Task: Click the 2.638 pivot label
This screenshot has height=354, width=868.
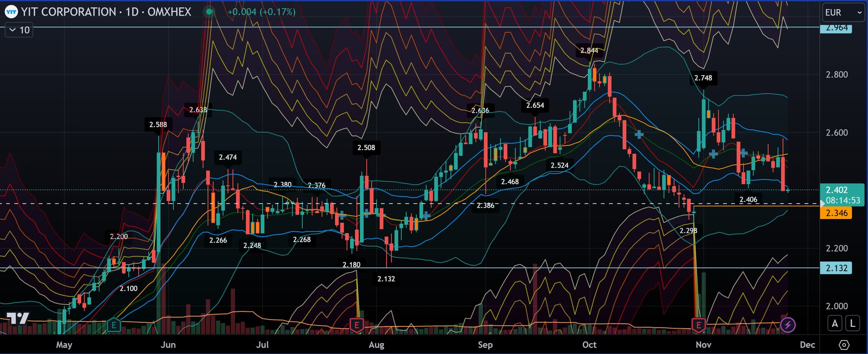Action: [198, 110]
